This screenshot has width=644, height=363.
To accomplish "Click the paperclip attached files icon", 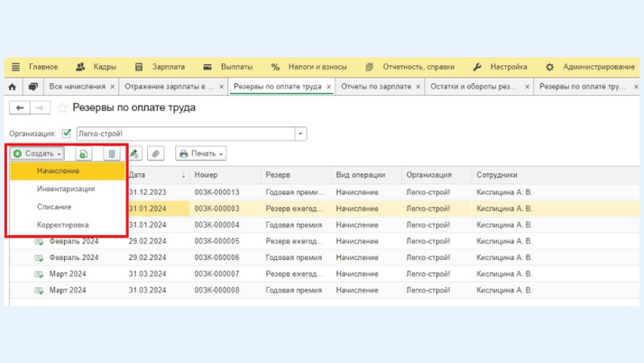I will click(155, 154).
